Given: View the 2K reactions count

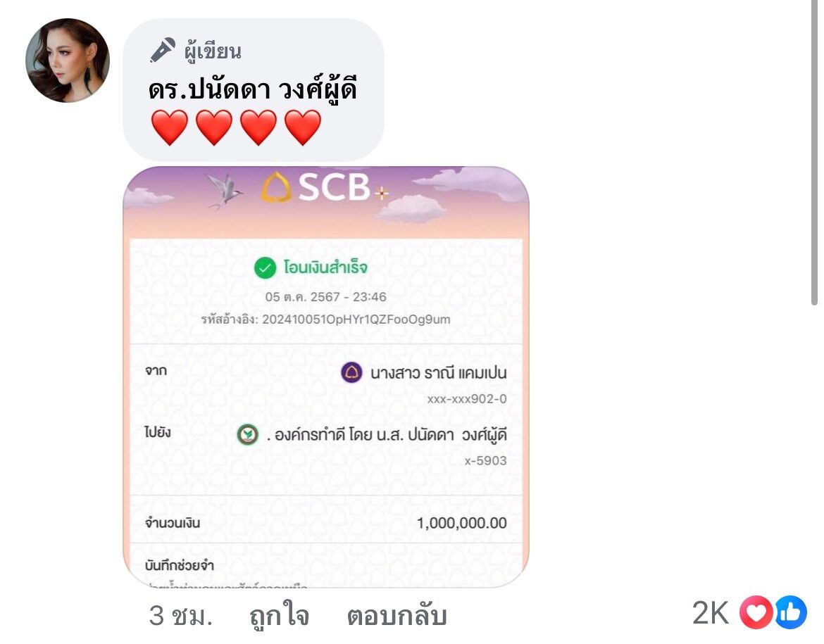Looking at the screenshot, I should pyautogui.click(x=711, y=613).
